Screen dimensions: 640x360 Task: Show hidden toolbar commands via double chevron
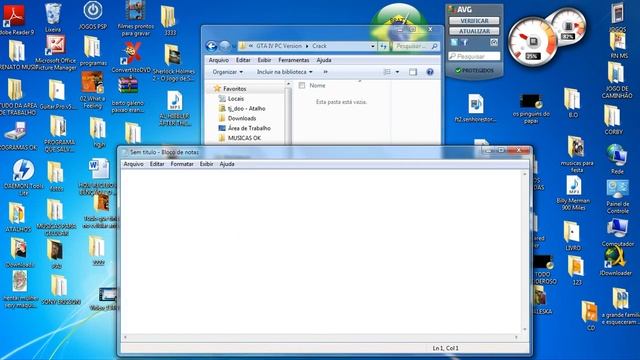(x=325, y=72)
